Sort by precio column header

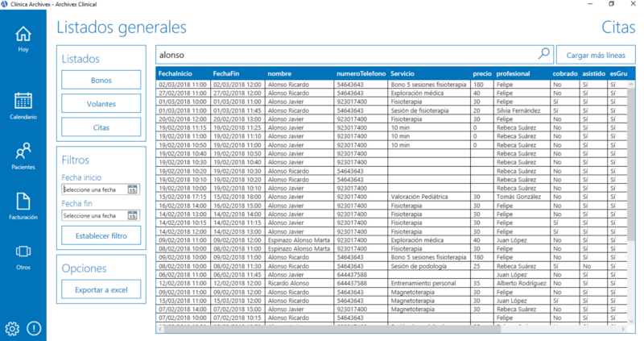(482, 73)
